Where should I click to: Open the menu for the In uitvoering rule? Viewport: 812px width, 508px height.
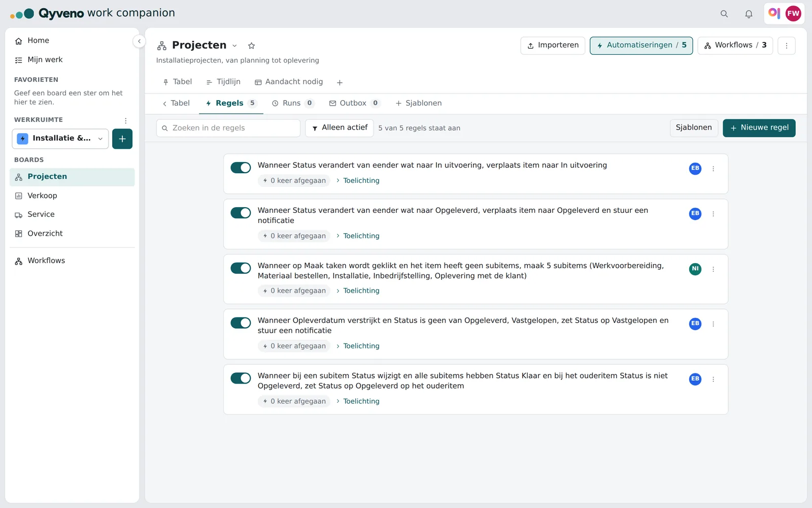[713, 169]
